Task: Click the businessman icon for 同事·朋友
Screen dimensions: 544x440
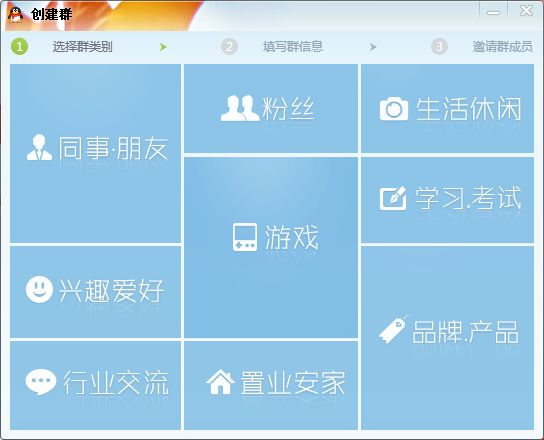Action: 39,147
